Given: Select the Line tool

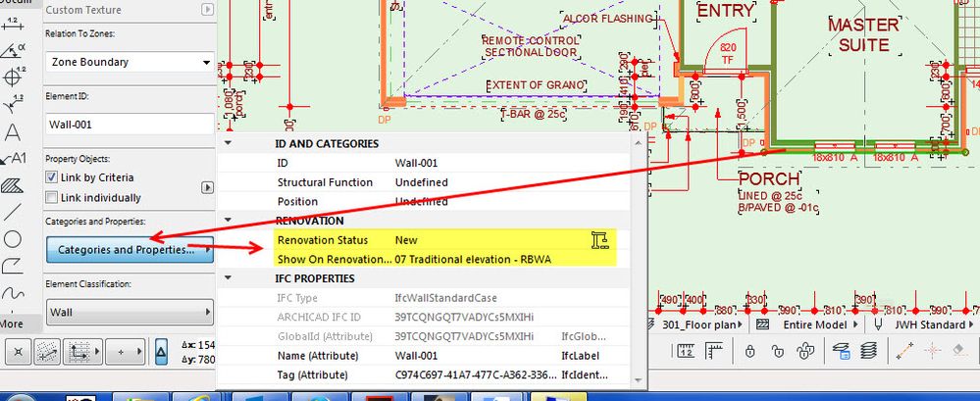Looking at the screenshot, I should tap(13, 212).
